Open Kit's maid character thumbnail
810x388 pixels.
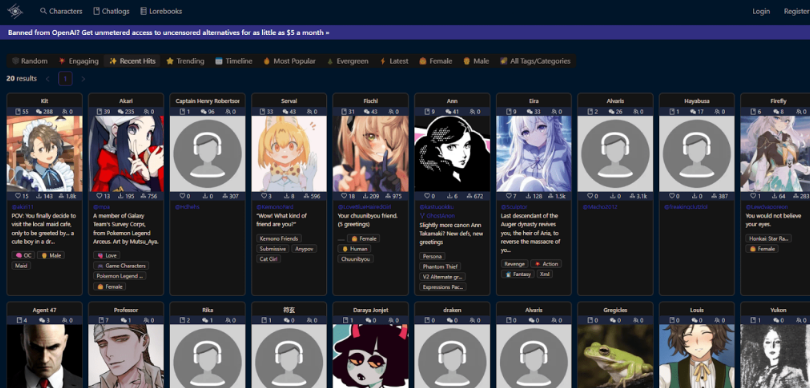[x=44, y=154]
